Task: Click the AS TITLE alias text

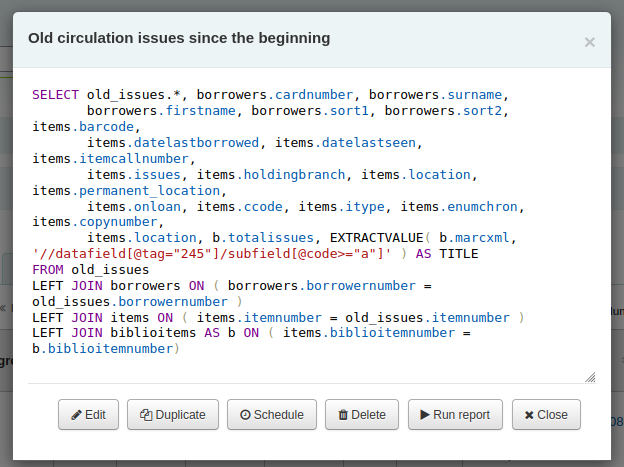Action: [x=447, y=254]
